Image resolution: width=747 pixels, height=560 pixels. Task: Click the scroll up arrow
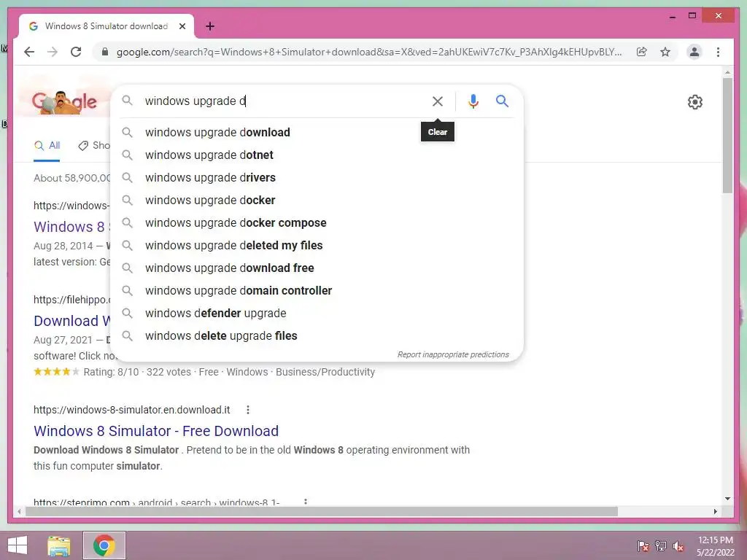click(x=727, y=72)
